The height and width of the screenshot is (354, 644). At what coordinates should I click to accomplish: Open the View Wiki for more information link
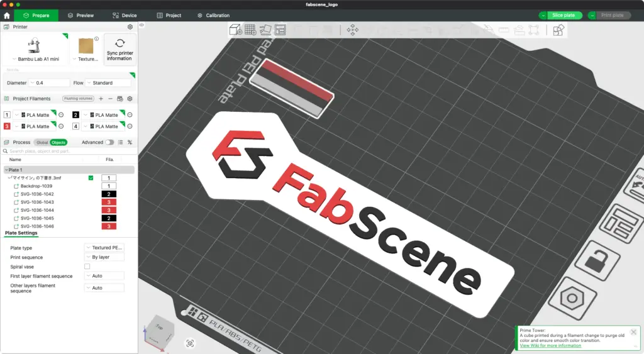550,346
